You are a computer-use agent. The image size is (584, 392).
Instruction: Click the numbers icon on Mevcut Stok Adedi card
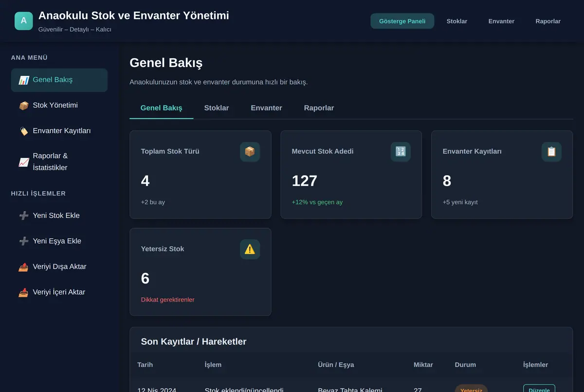point(401,152)
